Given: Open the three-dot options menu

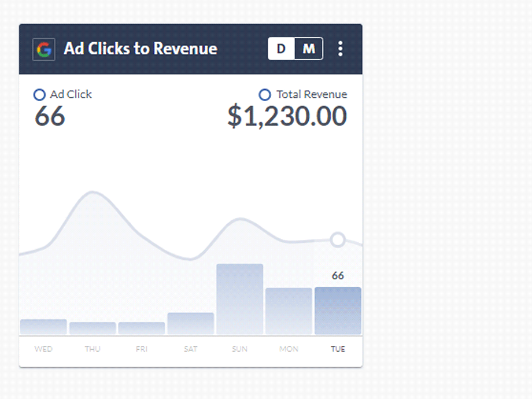Looking at the screenshot, I should point(340,49).
